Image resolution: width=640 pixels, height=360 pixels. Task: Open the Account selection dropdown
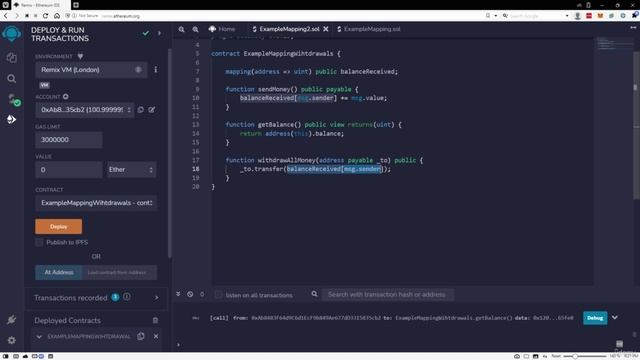pyautogui.click(x=84, y=110)
